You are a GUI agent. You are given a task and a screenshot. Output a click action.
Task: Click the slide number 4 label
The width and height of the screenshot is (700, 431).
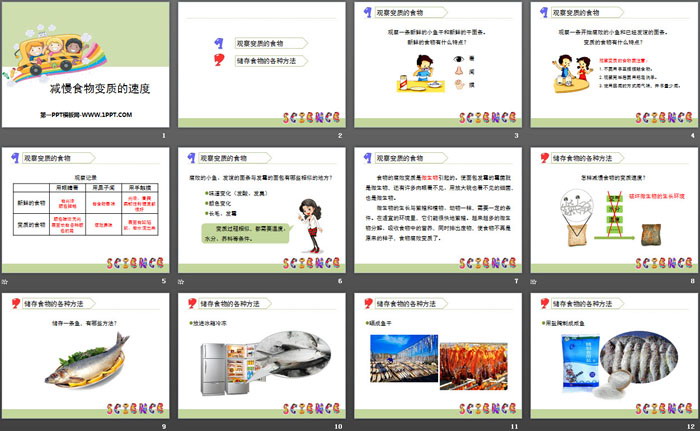pos(693,135)
